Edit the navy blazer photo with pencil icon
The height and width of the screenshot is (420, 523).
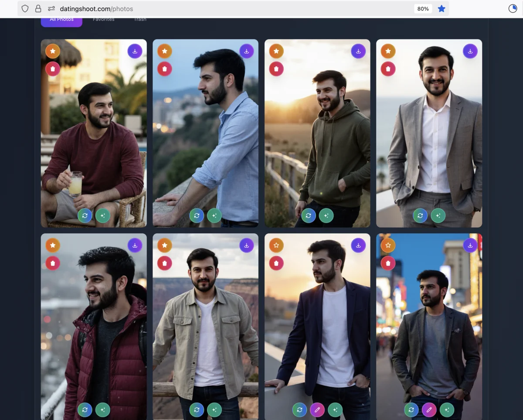coord(317,410)
